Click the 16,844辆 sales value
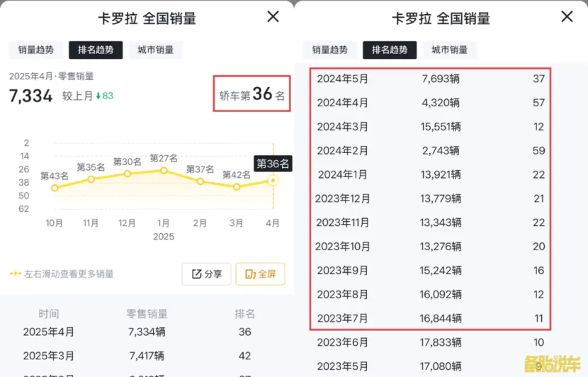This screenshot has width=588, height=377. tap(441, 318)
